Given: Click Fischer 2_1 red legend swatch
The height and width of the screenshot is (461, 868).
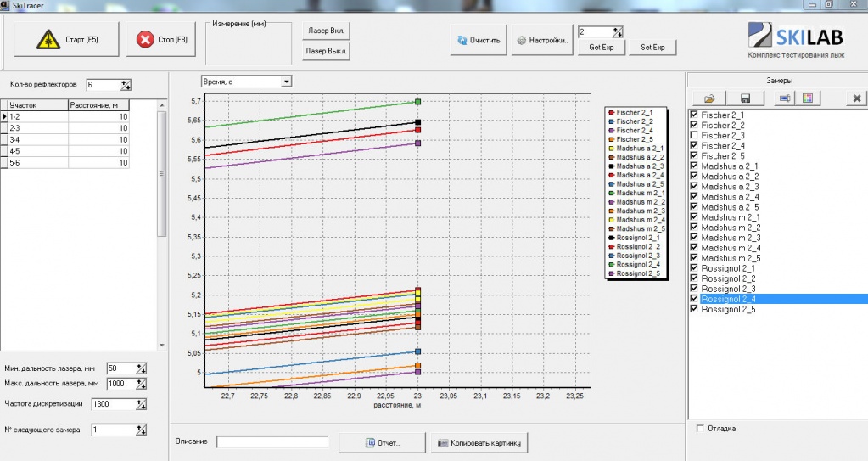Looking at the screenshot, I should point(611,112).
